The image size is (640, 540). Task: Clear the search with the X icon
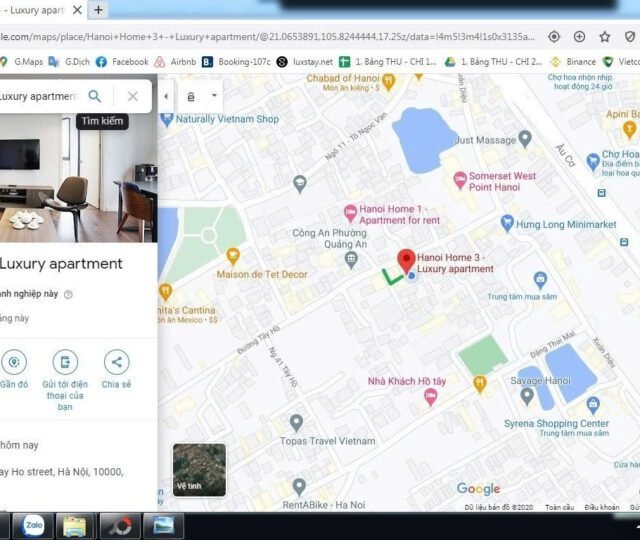point(132,96)
